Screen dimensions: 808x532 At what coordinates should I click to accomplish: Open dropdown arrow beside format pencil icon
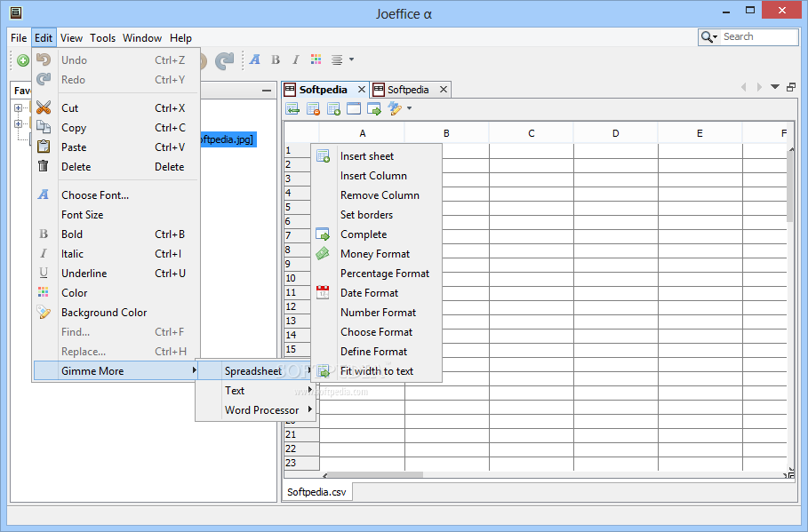click(x=409, y=108)
